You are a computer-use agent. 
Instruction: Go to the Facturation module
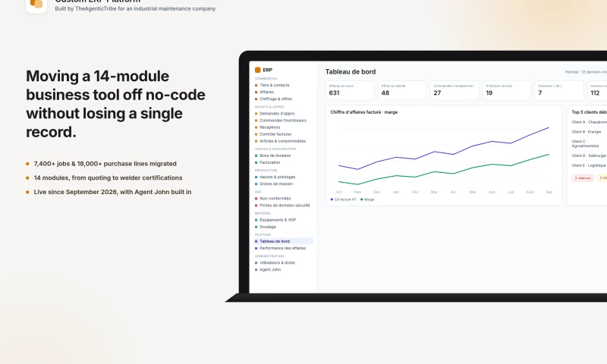pos(270,162)
